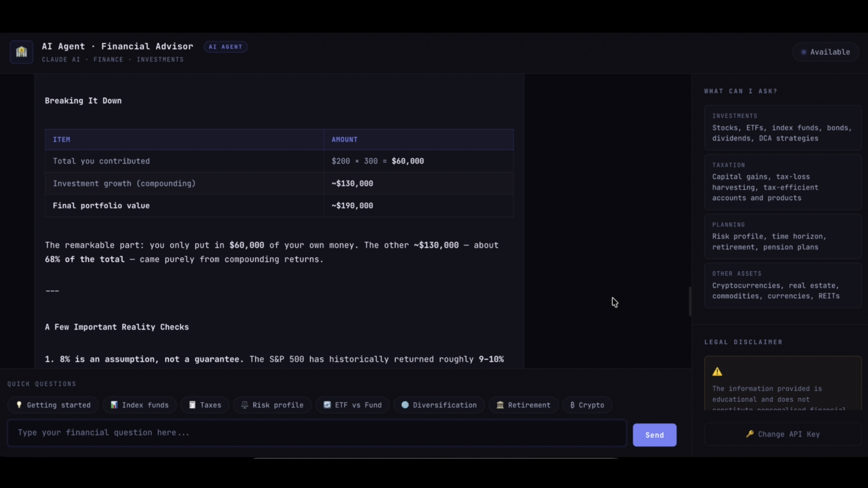Click the '68% of the total' text
The image size is (868, 488).
[85, 259]
